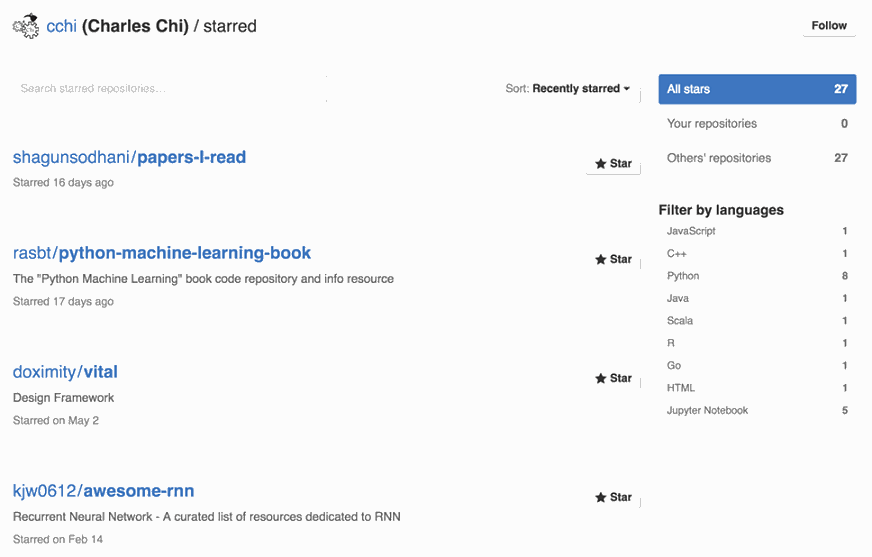The image size is (872, 557).
Task: Filter starred repositories by Jupyter Notebook
Action: [707, 411]
